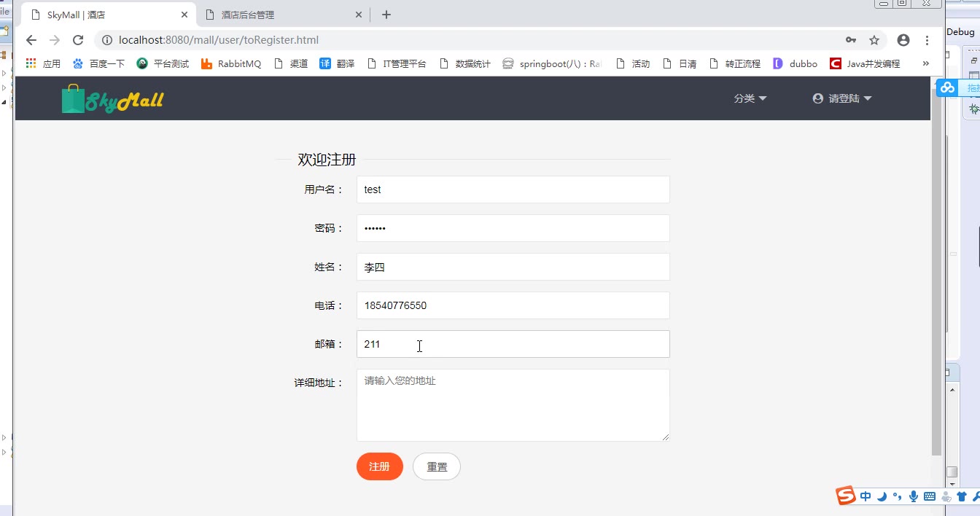This screenshot has height=516, width=980.
Task: Click the 重置 reset button
Action: pyautogui.click(x=437, y=466)
